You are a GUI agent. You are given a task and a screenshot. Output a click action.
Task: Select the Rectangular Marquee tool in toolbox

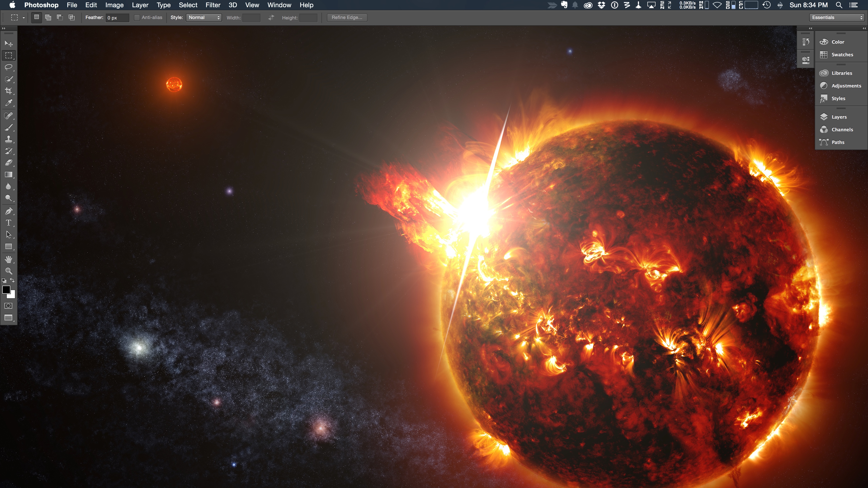point(8,55)
